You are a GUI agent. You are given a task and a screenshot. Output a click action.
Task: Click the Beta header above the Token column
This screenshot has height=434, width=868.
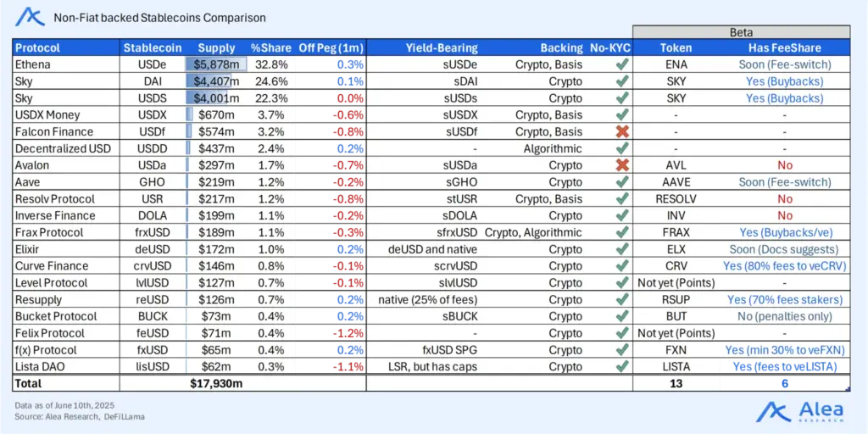click(741, 31)
